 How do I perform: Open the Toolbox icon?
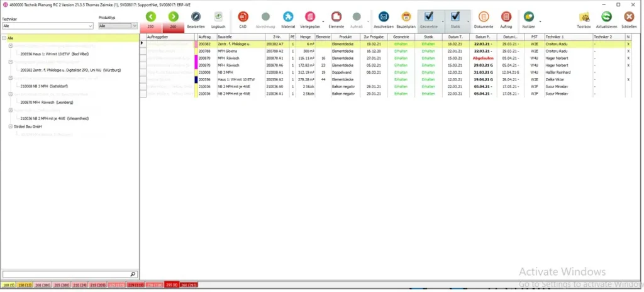click(584, 17)
